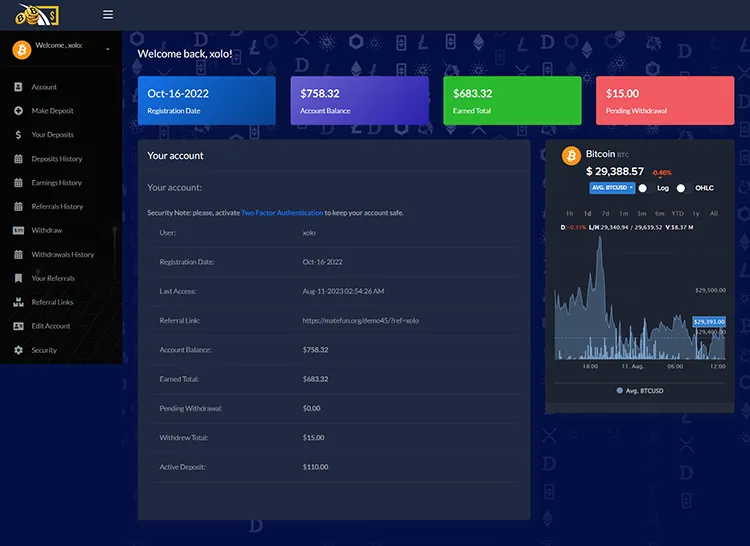The width and height of the screenshot is (750, 546).
Task: Click the Earnings History calendar icon
Action: (18, 182)
